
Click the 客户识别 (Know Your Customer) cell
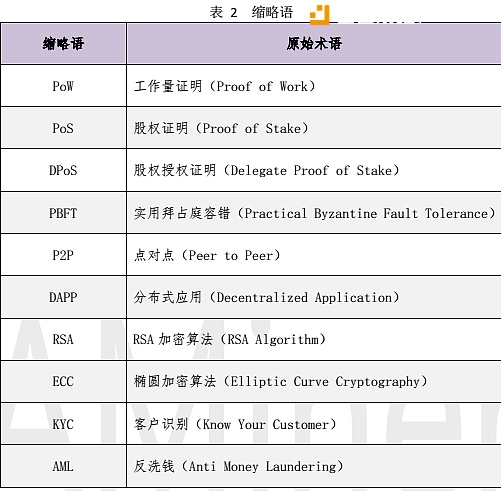pos(314,424)
